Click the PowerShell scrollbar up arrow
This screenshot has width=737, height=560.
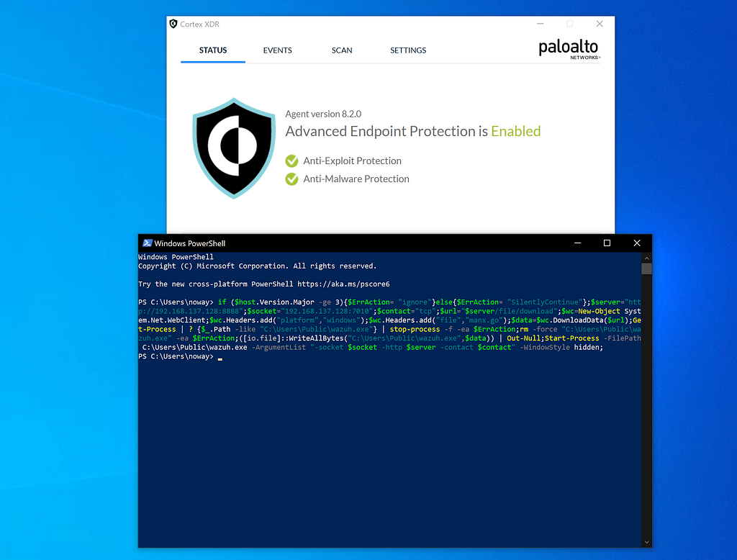pyautogui.click(x=647, y=258)
